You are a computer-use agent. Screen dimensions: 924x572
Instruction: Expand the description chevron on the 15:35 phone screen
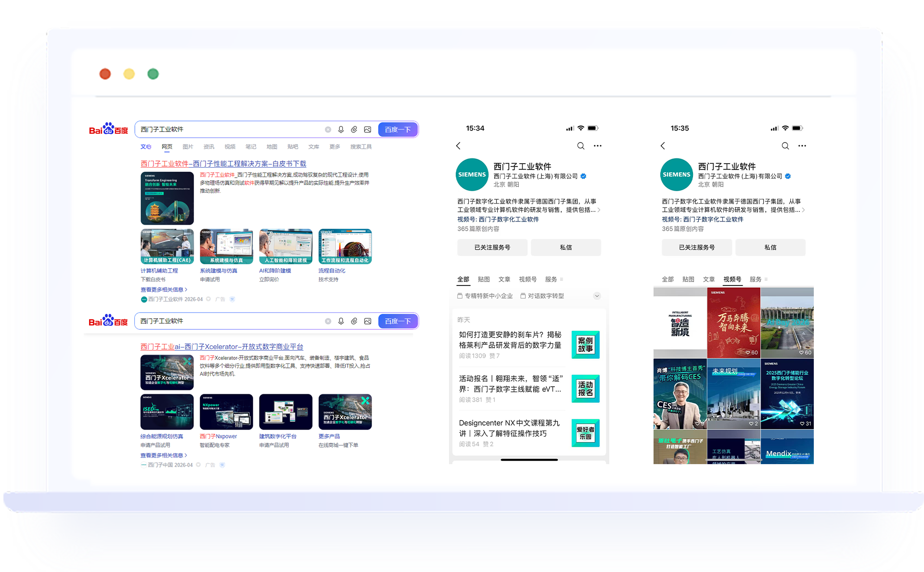803,210
